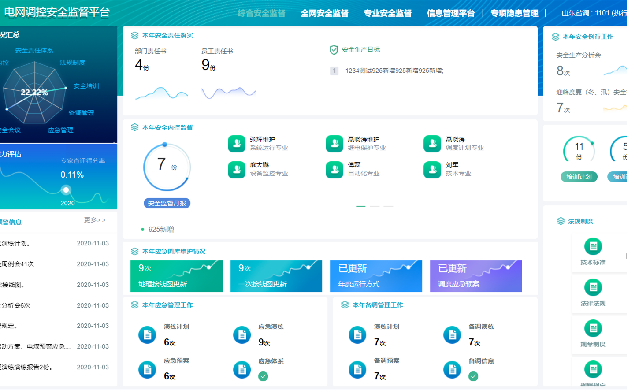Select the third carousel page indicator

(x=388, y=206)
